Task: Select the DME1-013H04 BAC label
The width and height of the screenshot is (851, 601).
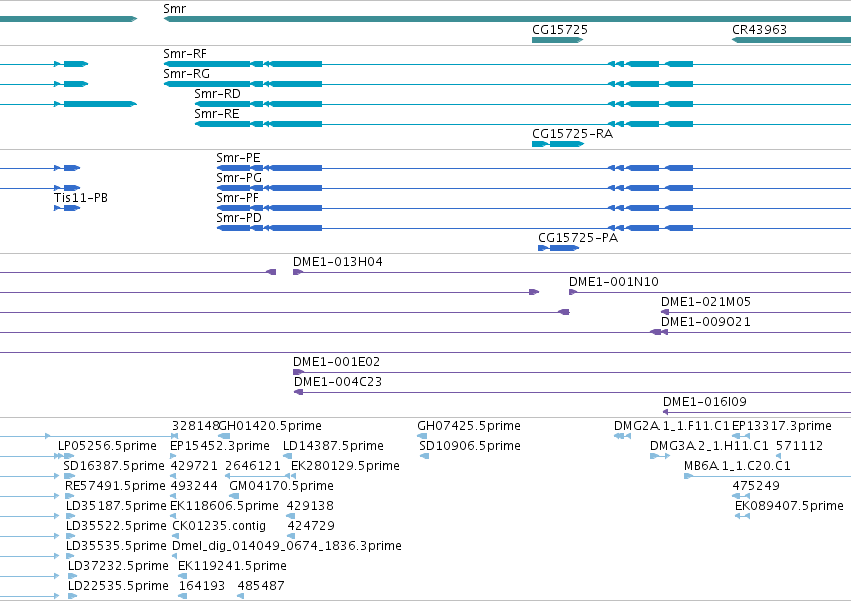Action: click(x=338, y=262)
